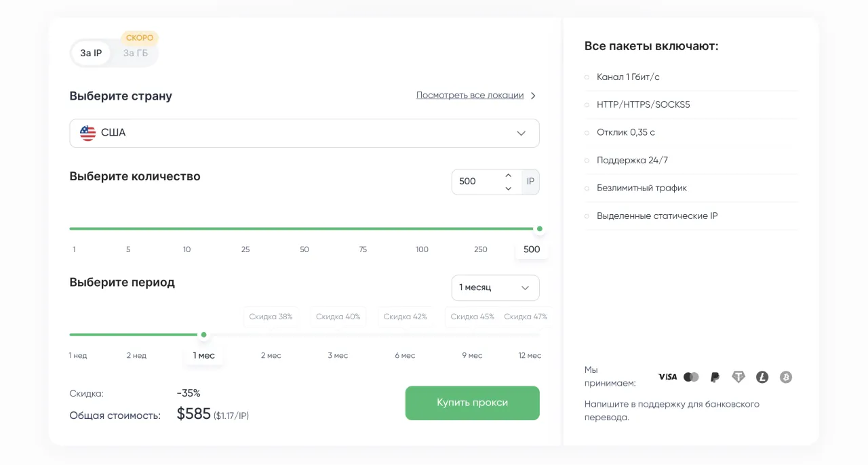Image resolution: width=868 pixels, height=465 pixels.
Task: Open the США country dropdown
Action: point(304,133)
